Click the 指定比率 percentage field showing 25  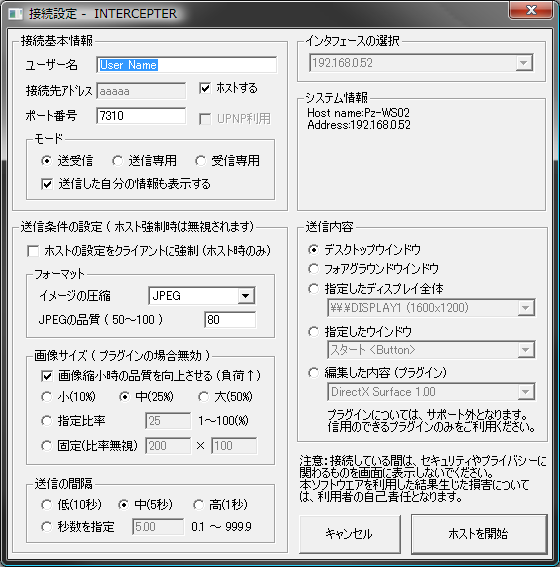click(168, 421)
